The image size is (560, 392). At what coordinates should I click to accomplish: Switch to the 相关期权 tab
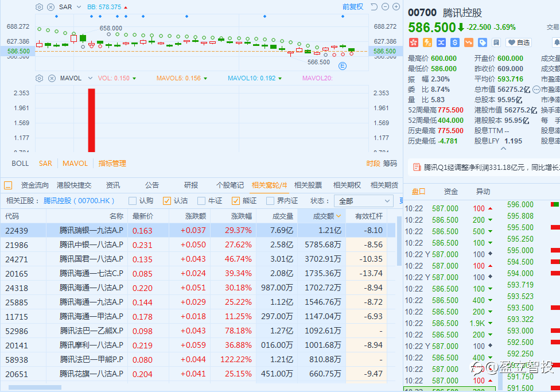347,185
